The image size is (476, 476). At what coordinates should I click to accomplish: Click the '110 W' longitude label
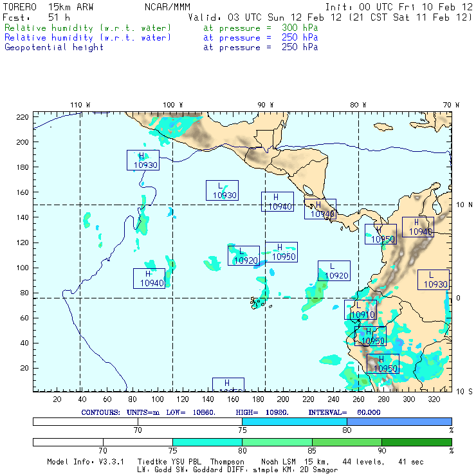(x=80, y=105)
